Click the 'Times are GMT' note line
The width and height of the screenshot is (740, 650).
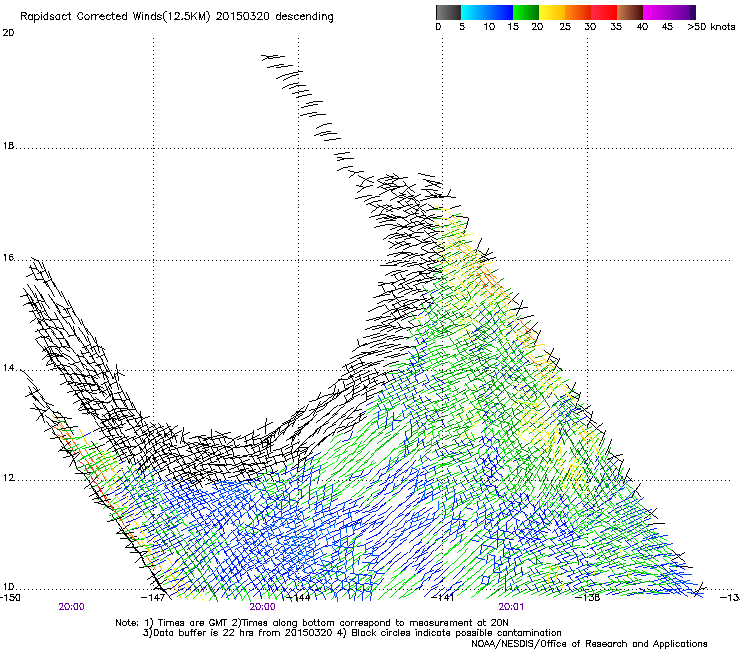[312, 623]
